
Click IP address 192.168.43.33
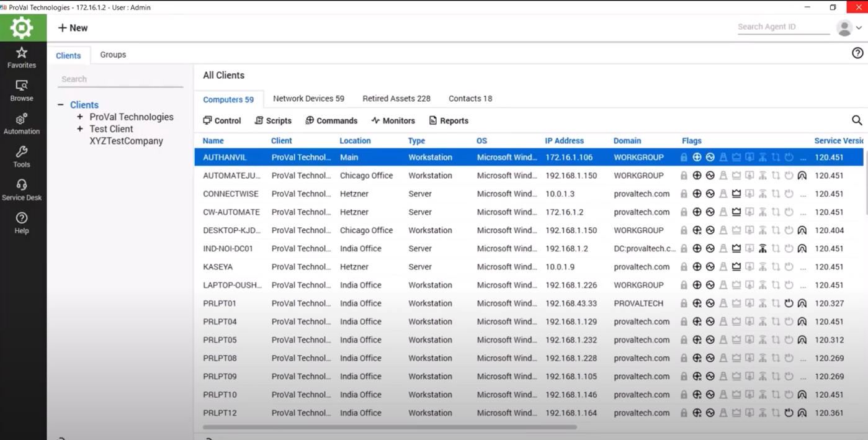pyautogui.click(x=571, y=303)
